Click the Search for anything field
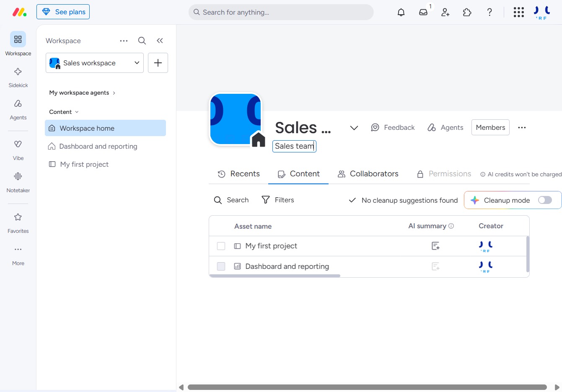The height and width of the screenshot is (392, 562). [281, 12]
